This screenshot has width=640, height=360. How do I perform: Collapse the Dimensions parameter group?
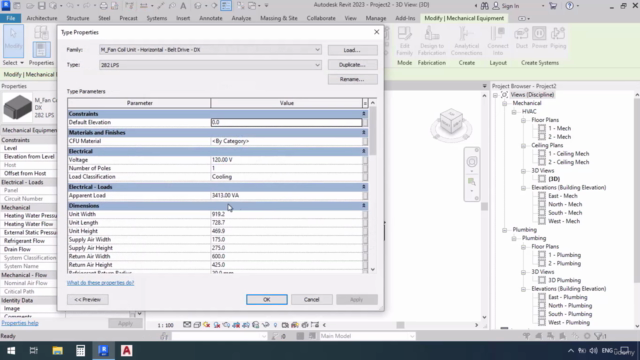364,206
